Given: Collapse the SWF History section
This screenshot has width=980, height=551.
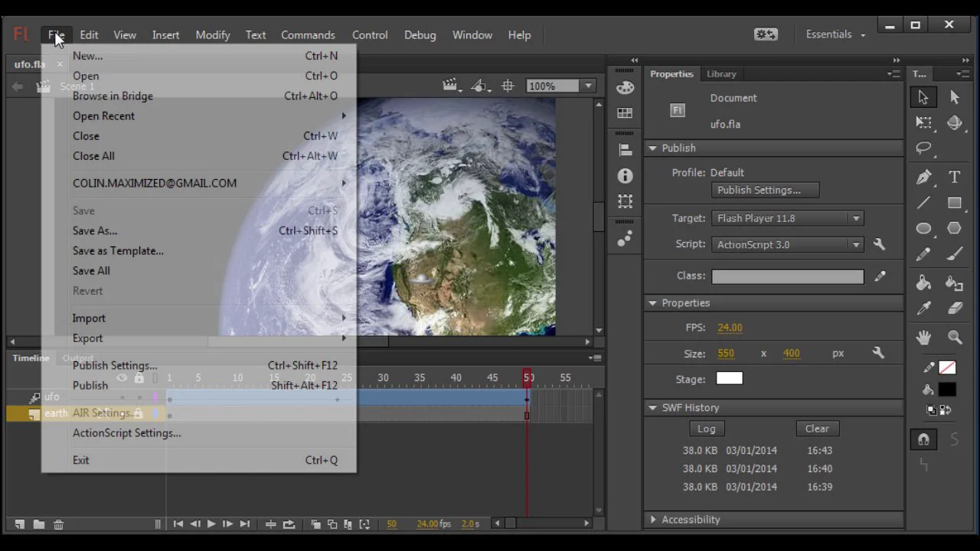Looking at the screenshot, I should 653,408.
